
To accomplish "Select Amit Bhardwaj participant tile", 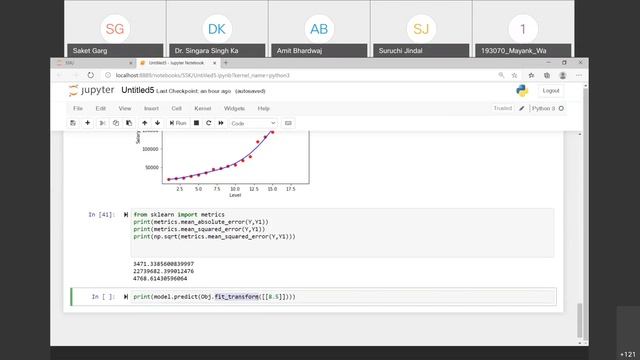I will tap(319, 29).
